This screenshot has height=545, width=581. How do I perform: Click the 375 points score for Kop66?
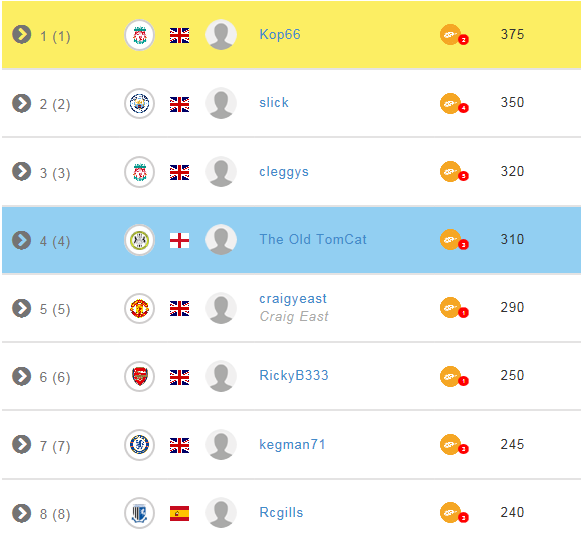coord(512,34)
